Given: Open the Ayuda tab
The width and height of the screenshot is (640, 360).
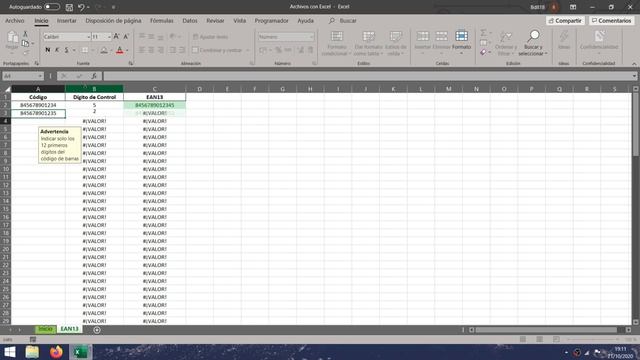Looking at the screenshot, I should click(x=305, y=20).
